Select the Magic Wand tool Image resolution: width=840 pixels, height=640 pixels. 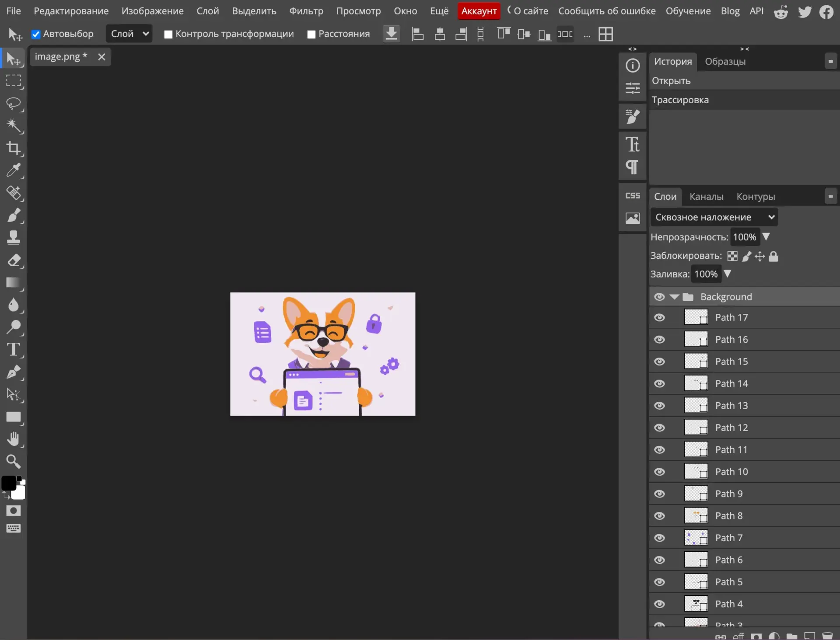[x=14, y=126]
